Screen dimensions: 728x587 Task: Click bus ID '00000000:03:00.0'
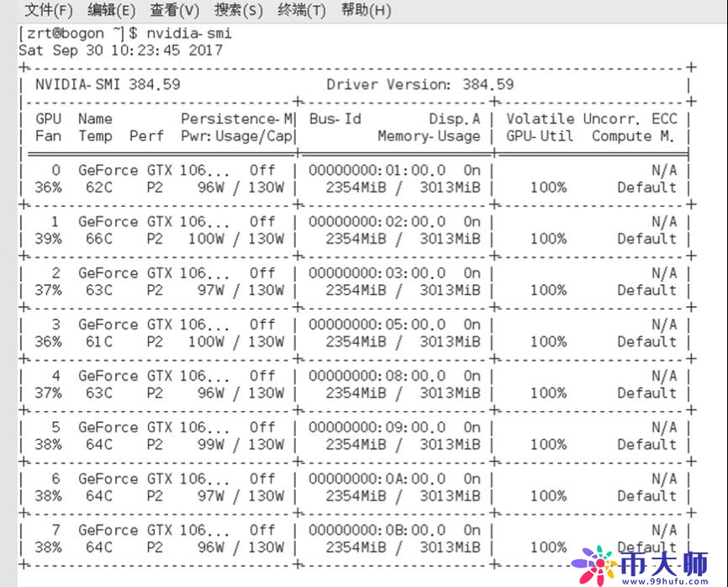(x=377, y=273)
